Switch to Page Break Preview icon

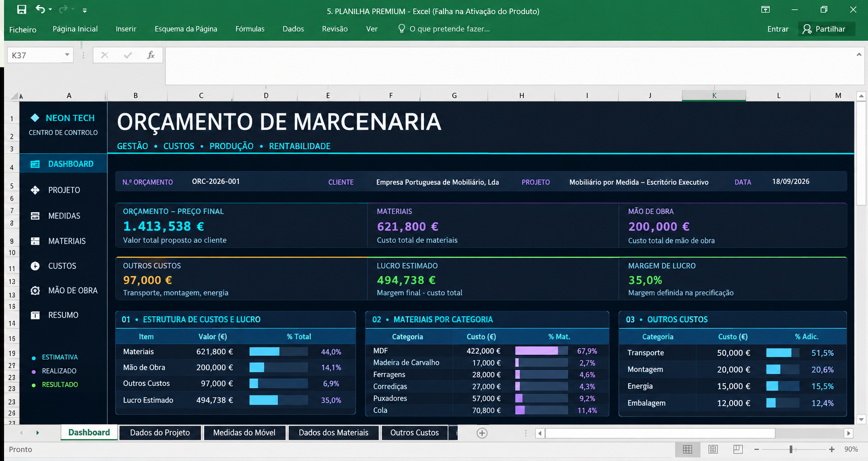pos(738,449)
